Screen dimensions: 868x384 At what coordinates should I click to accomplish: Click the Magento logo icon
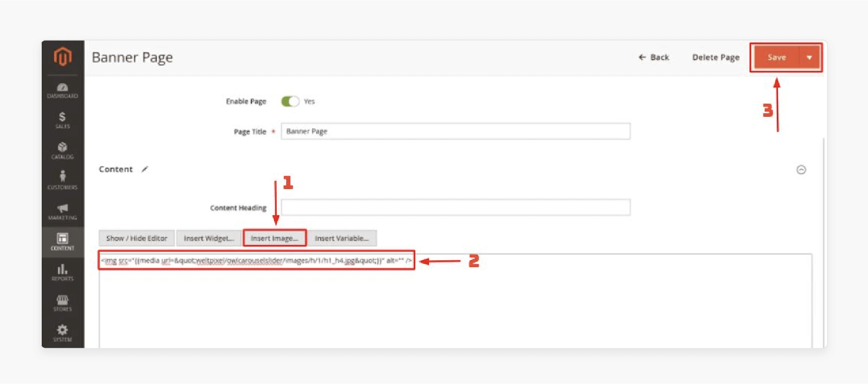pos(62,56)
